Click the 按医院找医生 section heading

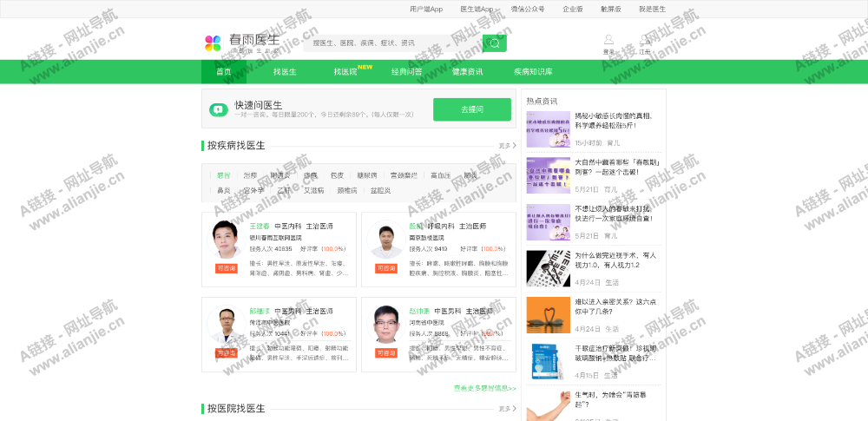tap(236, 409)
